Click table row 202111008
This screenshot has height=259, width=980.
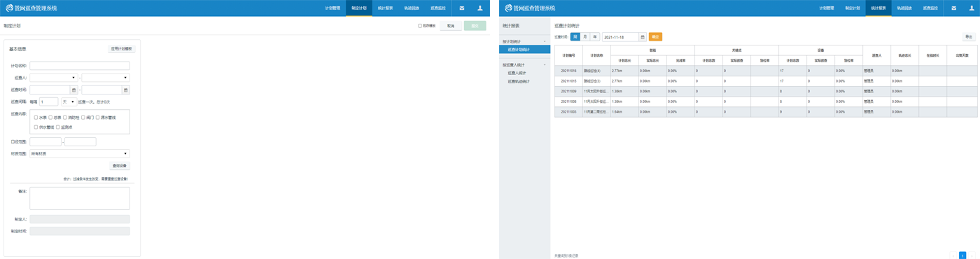tap(766, 101)
